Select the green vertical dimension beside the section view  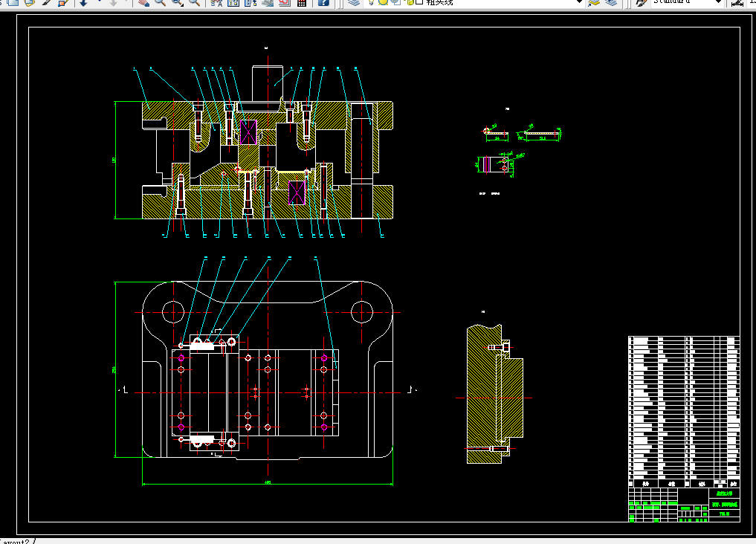114,160
